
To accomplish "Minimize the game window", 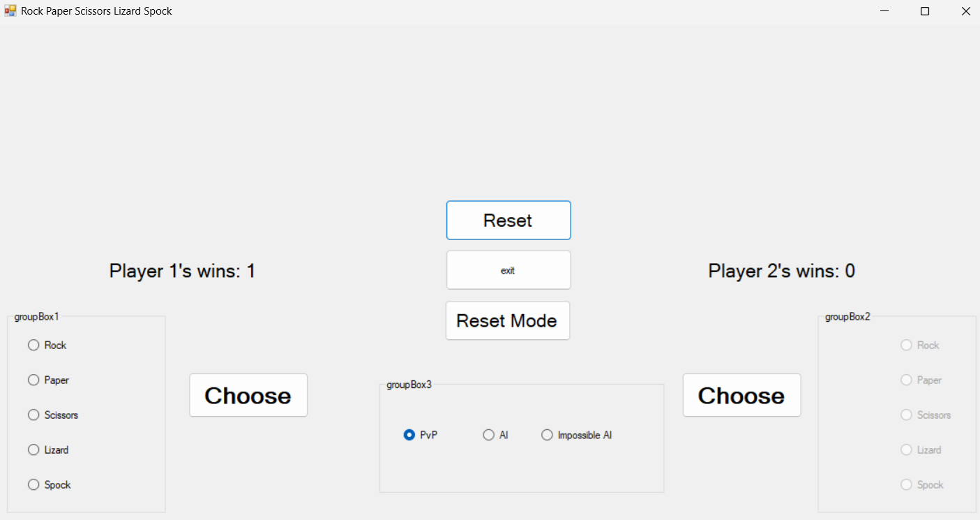I will click(x=884, y=11).
